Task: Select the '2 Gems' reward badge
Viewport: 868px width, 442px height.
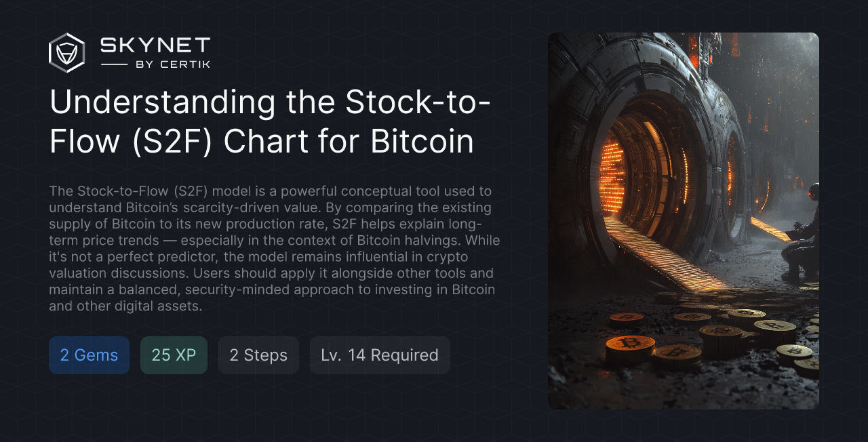Action: click(89, 355)
